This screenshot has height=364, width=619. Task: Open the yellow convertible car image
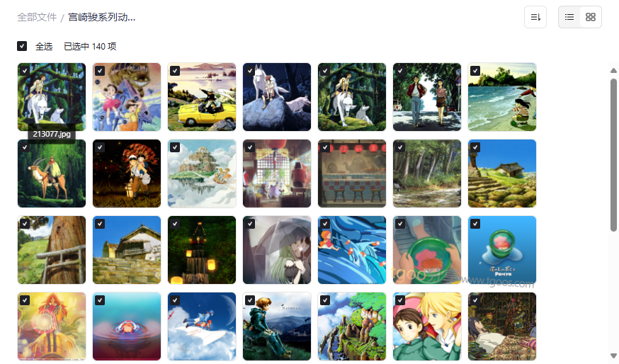coord(202,97)
